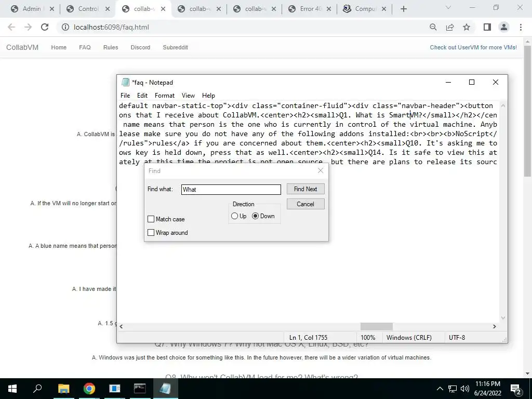Screen dimensions: 532x399
Task: Open Chrome from the taskbar
Action: (x=89, y=389)
